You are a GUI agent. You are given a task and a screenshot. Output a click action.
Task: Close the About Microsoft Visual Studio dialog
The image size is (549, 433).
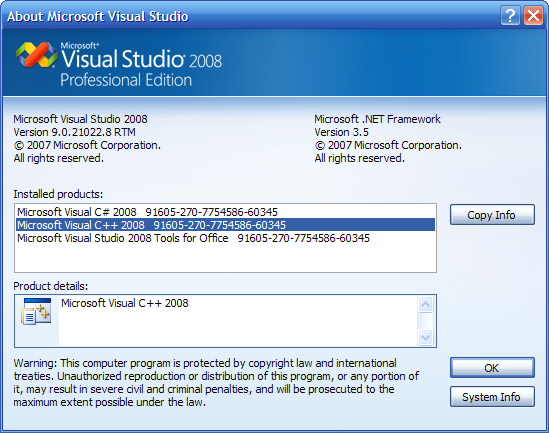pyautogui.click(x=533, y=16)
